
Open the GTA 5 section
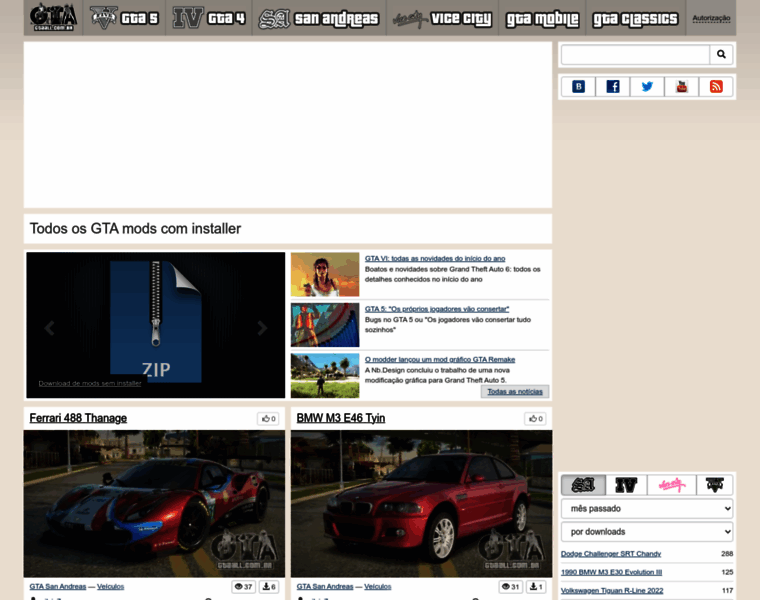pyautogui.click(x=125, y=18)
